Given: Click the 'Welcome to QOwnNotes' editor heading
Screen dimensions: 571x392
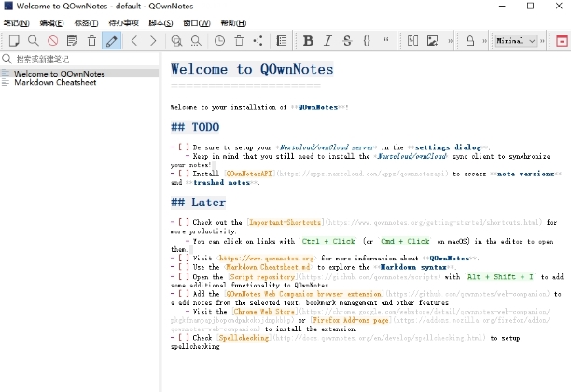Looking at the screenshot, I should [252, 69].
